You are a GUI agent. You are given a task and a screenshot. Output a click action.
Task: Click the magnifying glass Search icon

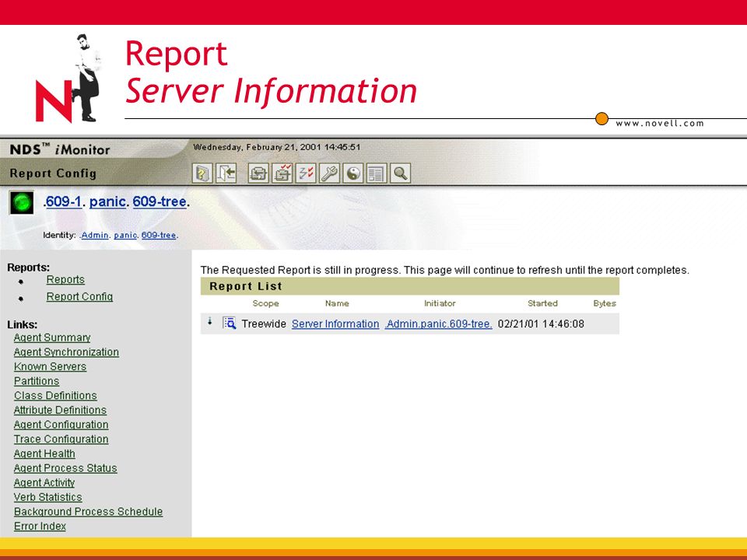[400, 173]
